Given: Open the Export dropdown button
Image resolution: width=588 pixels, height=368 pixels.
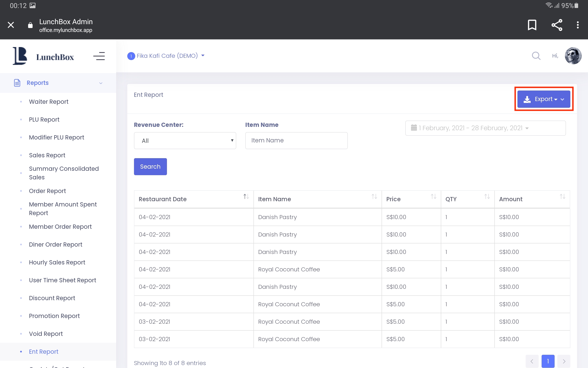Looking at the screenshot, I should [543, 99].
